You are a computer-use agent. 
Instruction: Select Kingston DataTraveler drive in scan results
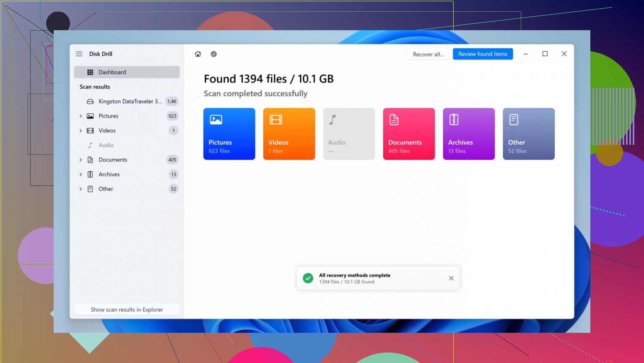(x=130, y=102)
